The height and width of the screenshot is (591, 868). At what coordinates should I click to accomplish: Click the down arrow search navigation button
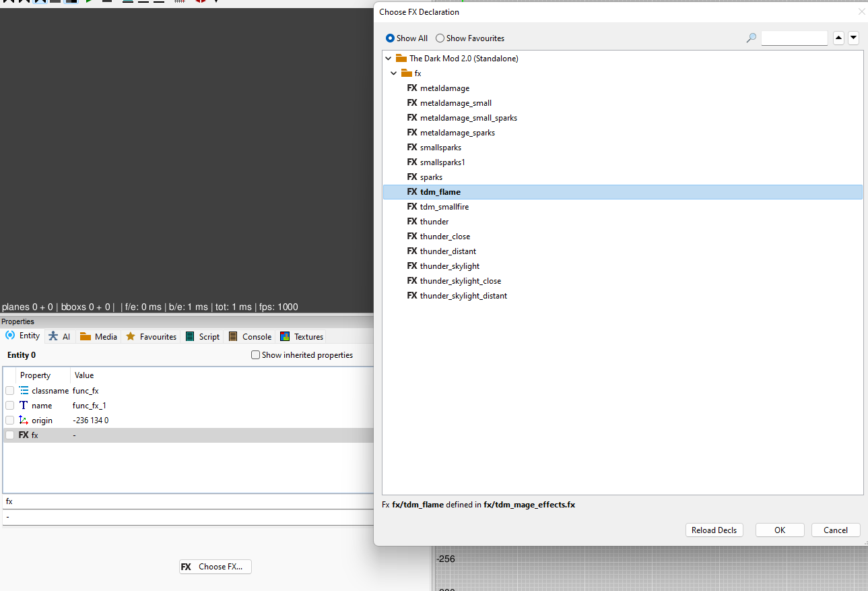coord(853,38)
